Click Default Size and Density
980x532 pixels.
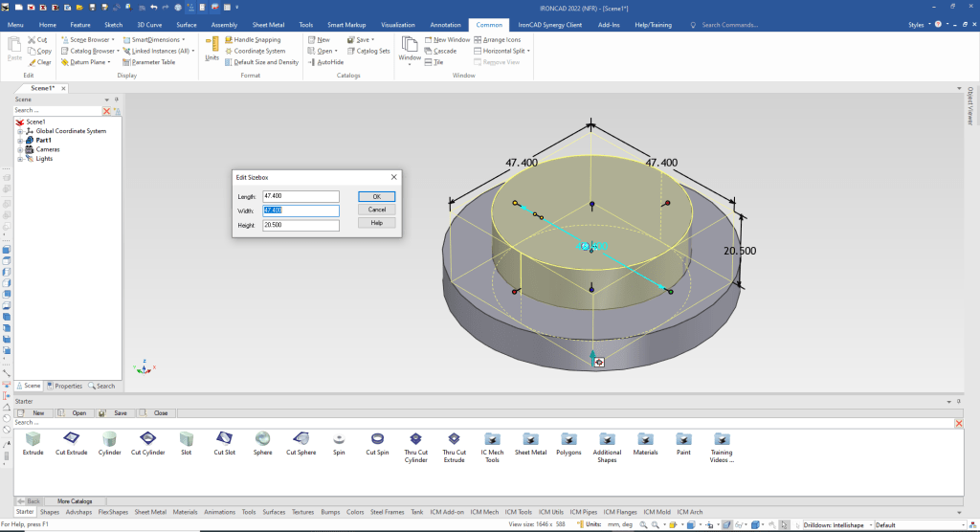pos(266,62)
